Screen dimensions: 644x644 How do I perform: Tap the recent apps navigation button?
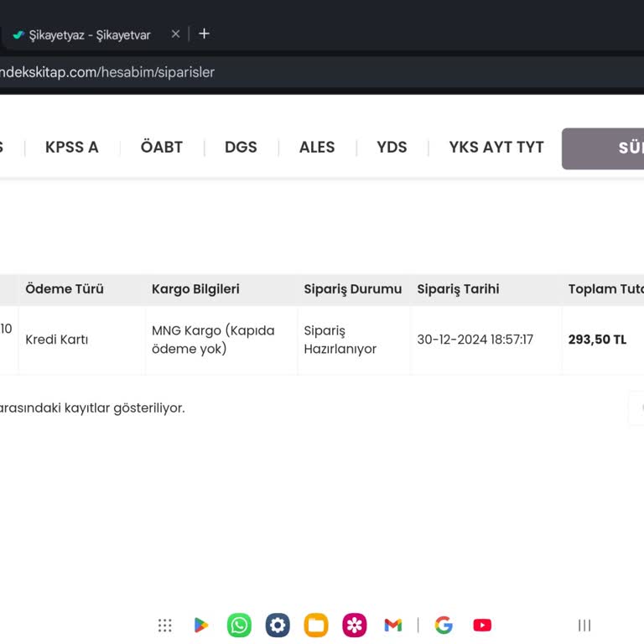[584, 625]
